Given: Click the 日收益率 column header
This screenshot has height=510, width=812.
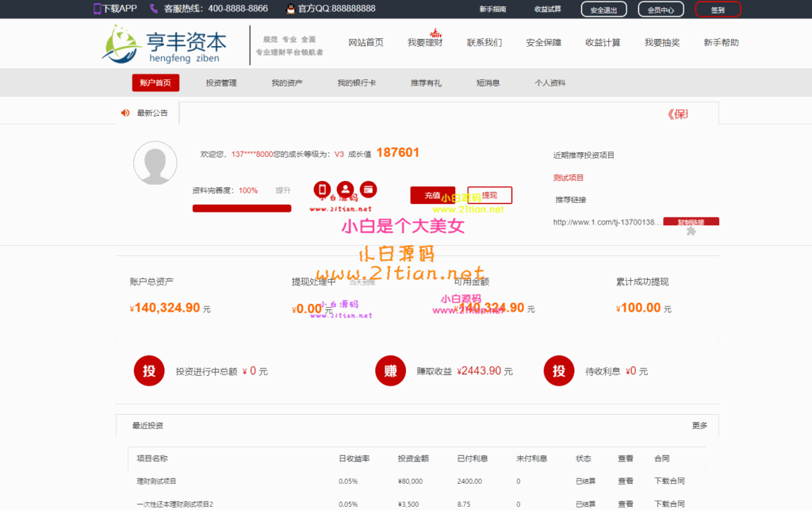Looking at the screenshot, I should pyautogui.click(x=354, y=458).
